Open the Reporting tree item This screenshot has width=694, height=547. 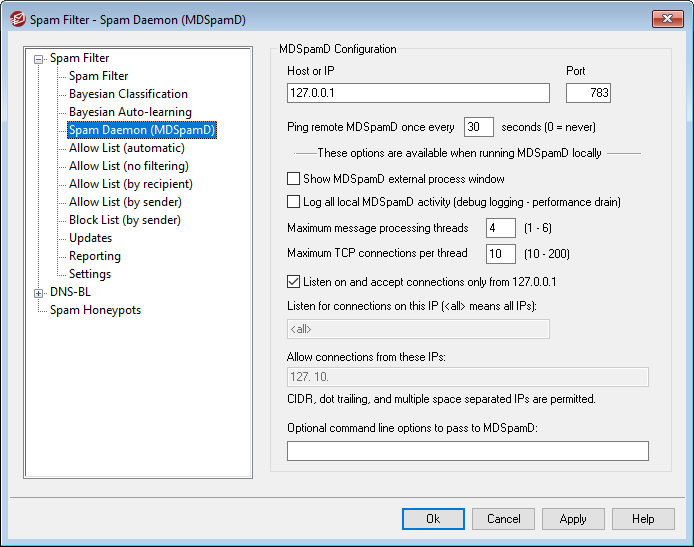[95, 256]
